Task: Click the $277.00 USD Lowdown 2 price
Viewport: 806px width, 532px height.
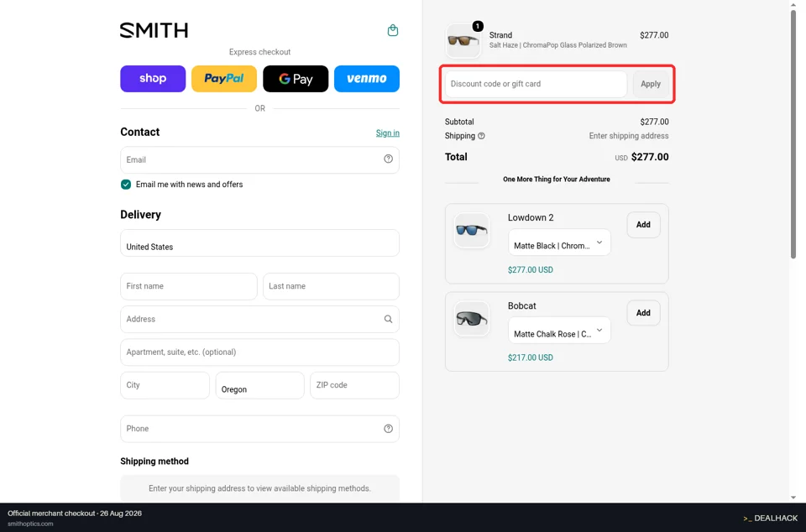Action: coord(531,269)
